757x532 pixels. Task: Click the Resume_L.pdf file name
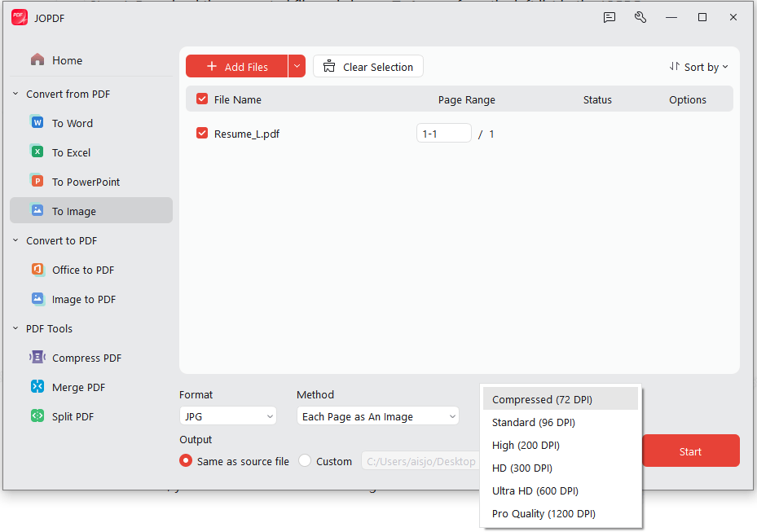247,134
